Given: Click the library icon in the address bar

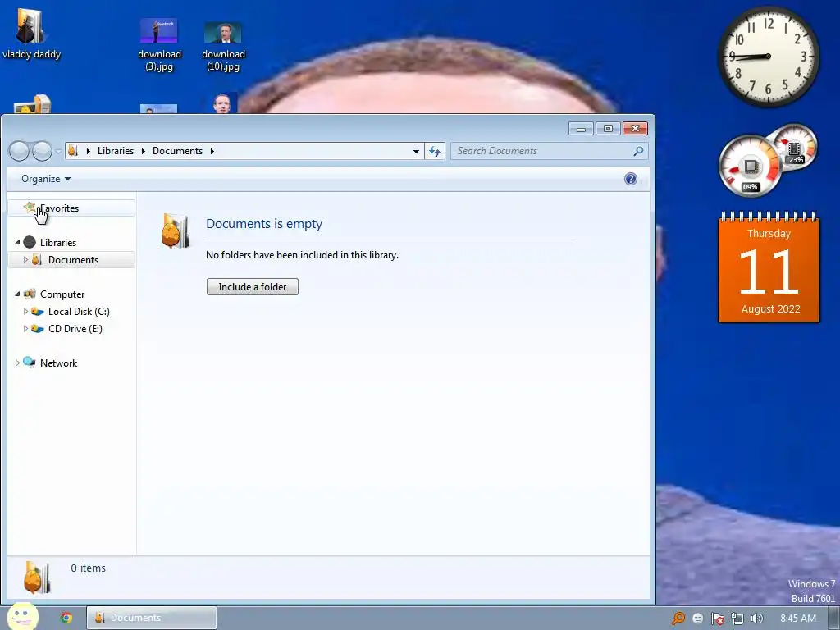Looking at the screenshot, I should (73, 151).
